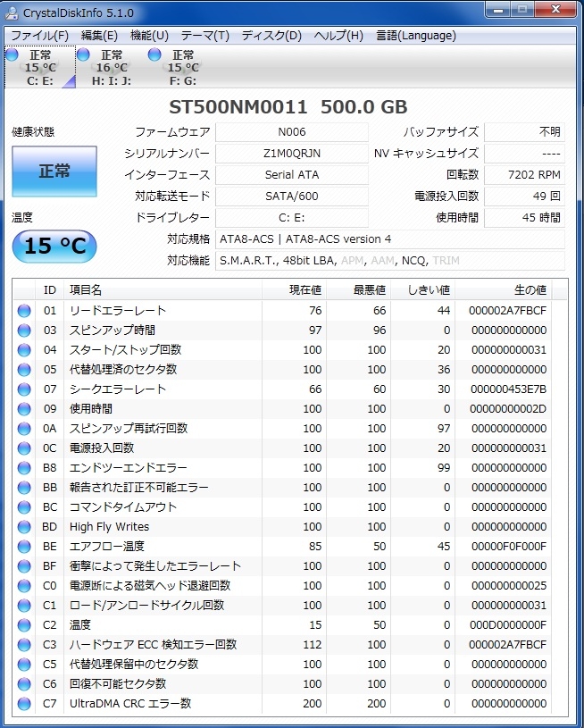The height and width of the screenshot is (728, 584).
Task: Open the 機能(U) menu
Action: [149, 36]
